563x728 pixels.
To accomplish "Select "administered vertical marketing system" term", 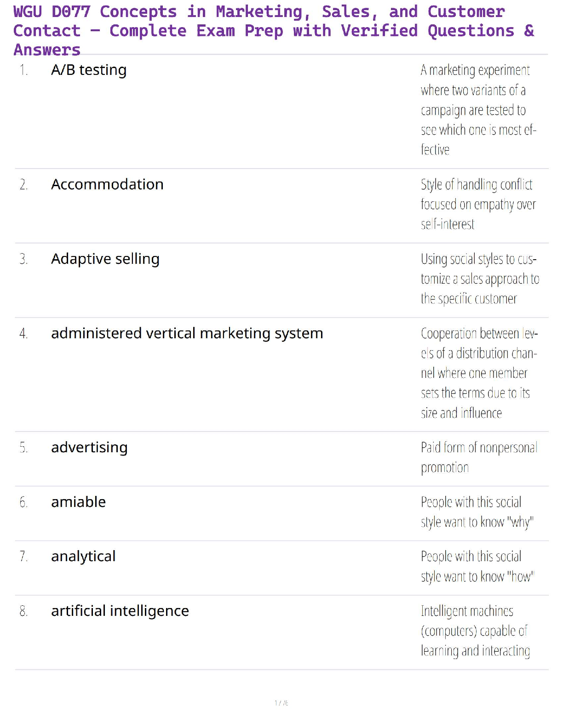I will coord(187,333).
